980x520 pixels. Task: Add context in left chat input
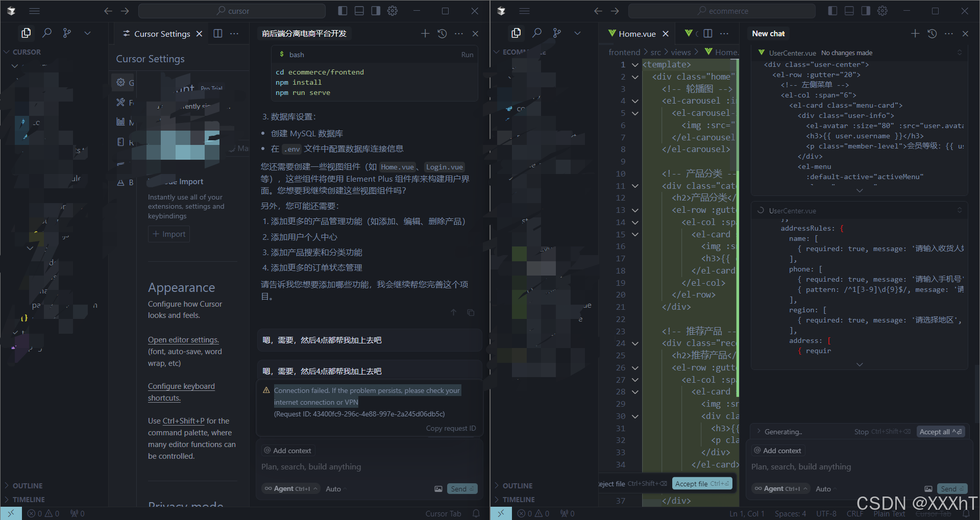click(288, 451)
